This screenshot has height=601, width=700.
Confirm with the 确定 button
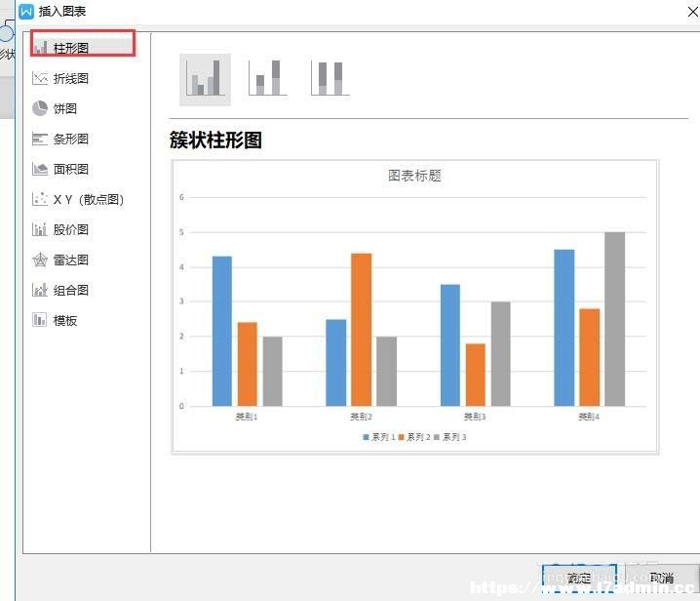pos(579,578)
